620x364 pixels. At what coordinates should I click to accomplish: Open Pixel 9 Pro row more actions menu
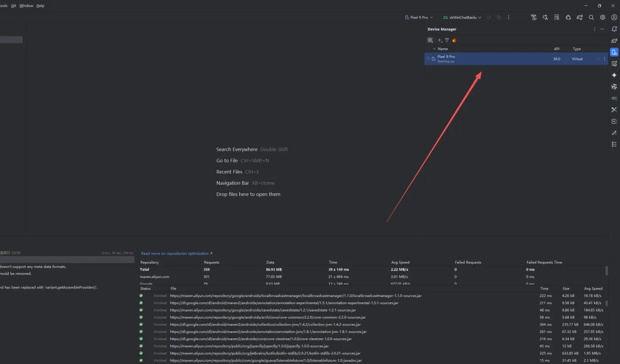(604, 59)
